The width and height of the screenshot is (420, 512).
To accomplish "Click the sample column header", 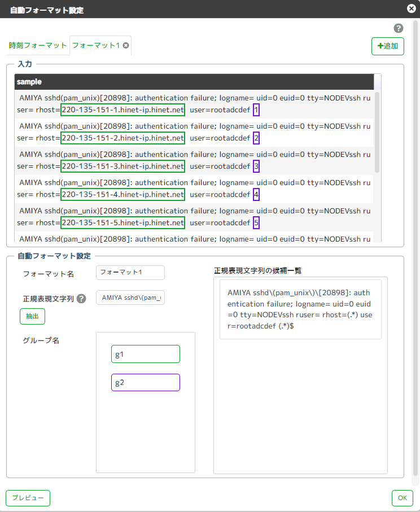I will tap(194, 82).
